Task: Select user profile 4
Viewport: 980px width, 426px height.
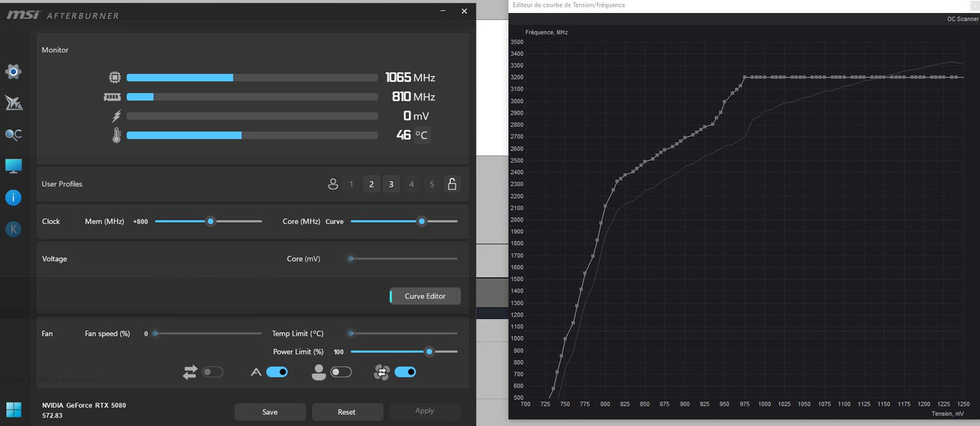Action: click(x=412, y=184)
